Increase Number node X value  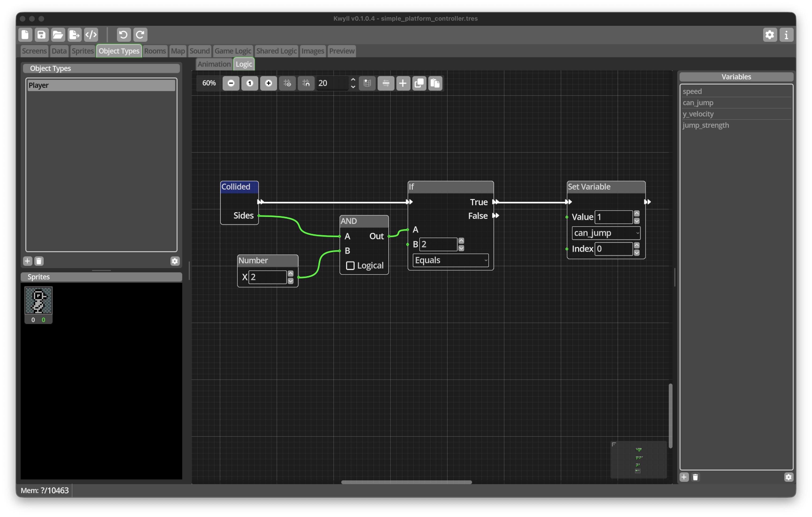(291, 274)
